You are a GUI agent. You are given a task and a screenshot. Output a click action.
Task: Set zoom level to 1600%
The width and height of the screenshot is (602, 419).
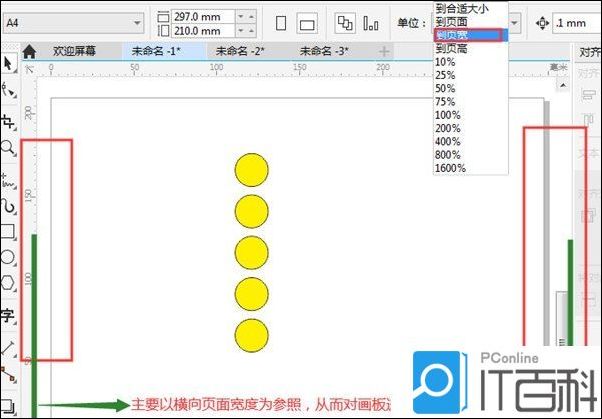(x=471, y=168)
